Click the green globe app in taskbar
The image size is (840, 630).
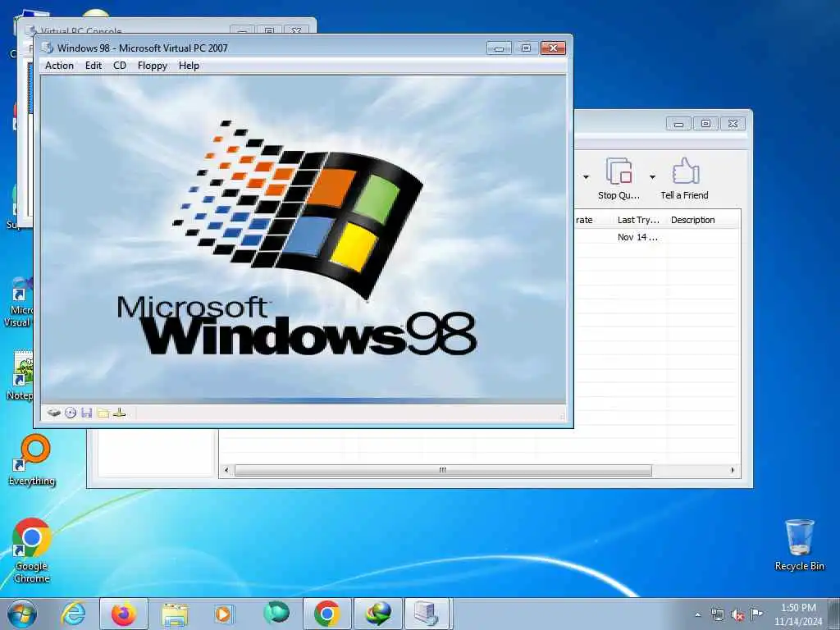[276, 613]
